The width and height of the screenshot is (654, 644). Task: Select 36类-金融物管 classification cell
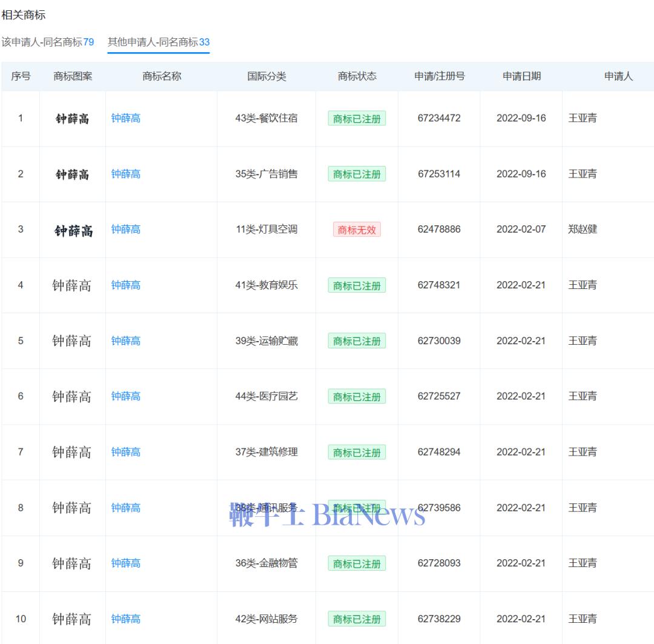pos(266,563)
